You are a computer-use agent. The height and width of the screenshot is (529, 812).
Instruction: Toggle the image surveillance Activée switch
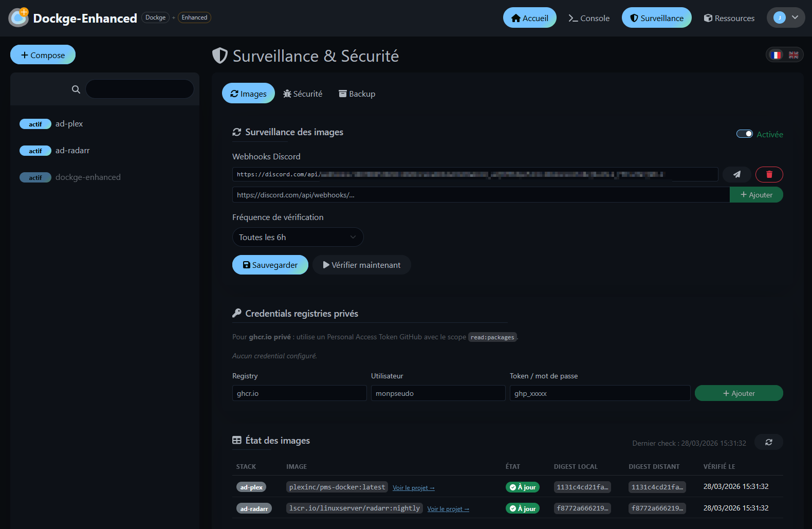[744, 134]
